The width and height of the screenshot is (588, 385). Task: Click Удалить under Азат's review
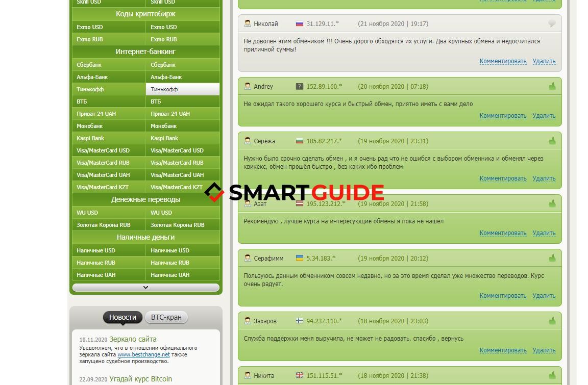[x=544, y=233]
